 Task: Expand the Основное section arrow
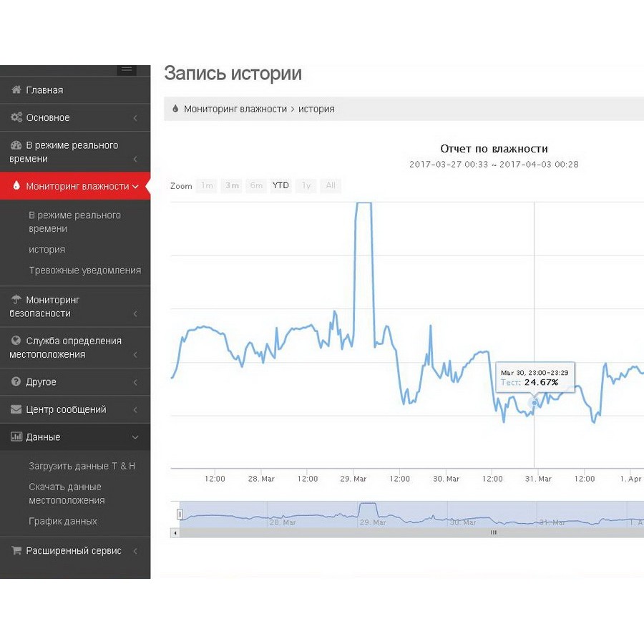pos(135,118)
